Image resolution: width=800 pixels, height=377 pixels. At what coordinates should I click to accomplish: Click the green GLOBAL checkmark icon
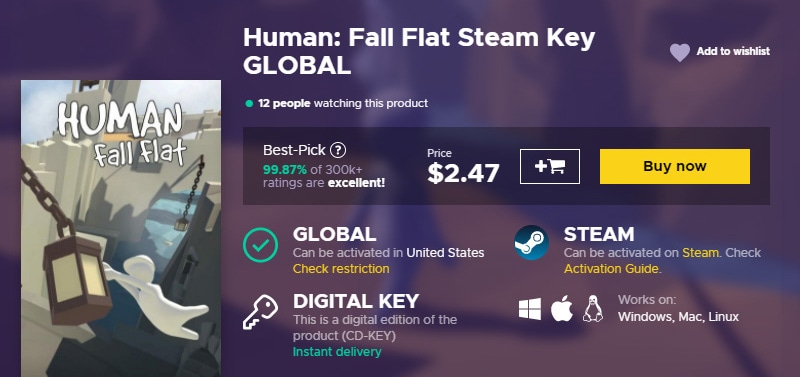(x=260, y=245)
